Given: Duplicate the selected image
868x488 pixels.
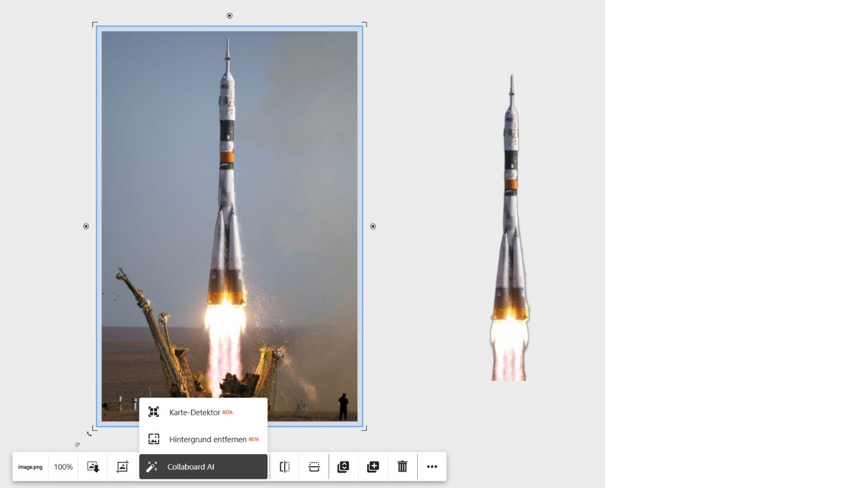Looking at the screenshot, I should click(x=373, y=467).
